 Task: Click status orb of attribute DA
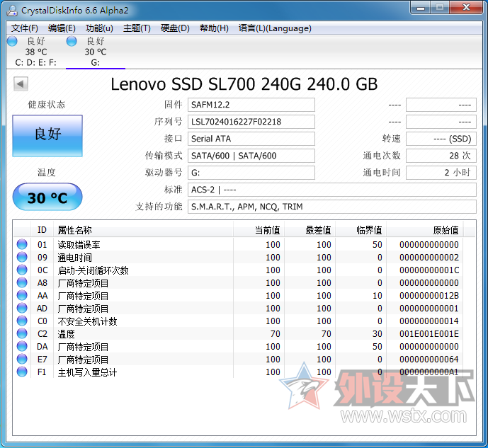(x=22, y=346)
